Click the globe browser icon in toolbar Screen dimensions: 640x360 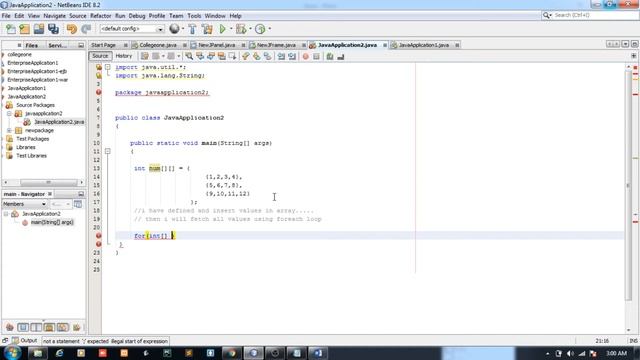pyautogui.click(x=174, y=29)
